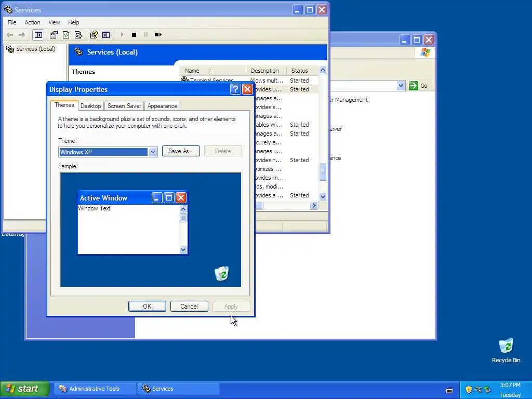Select Services (Local) in the console tree
Viewport: 532px width, 399px height.
tap(36, 49)
